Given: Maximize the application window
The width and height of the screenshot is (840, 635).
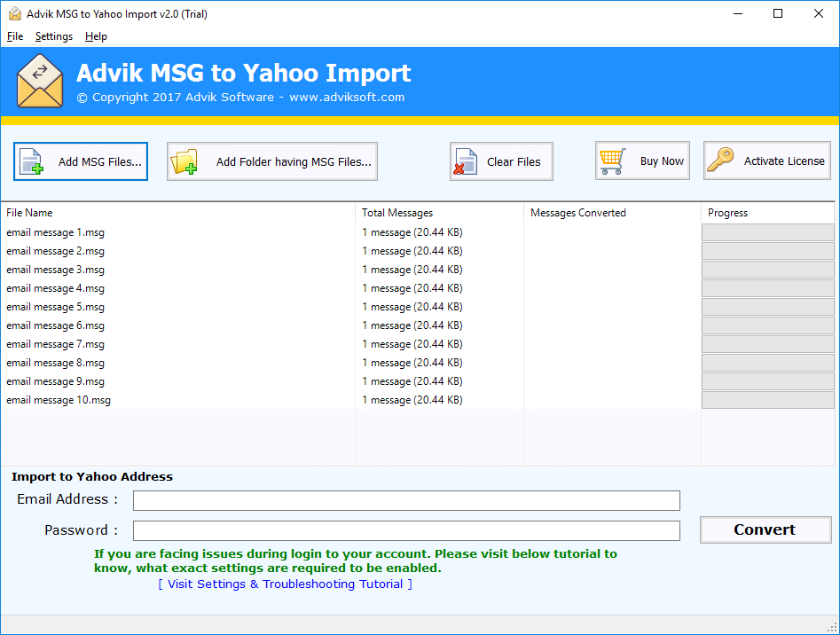Looking at the screenshot, I should tap(778, 14).
